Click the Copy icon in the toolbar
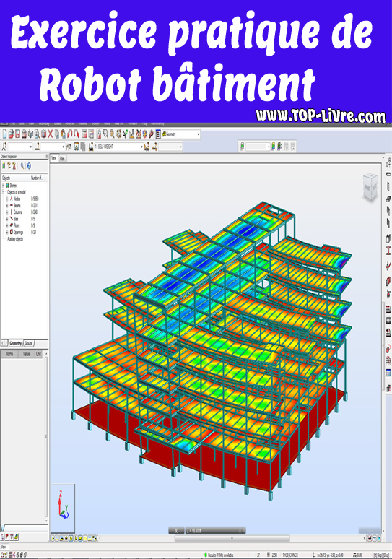 pos(56,134)
